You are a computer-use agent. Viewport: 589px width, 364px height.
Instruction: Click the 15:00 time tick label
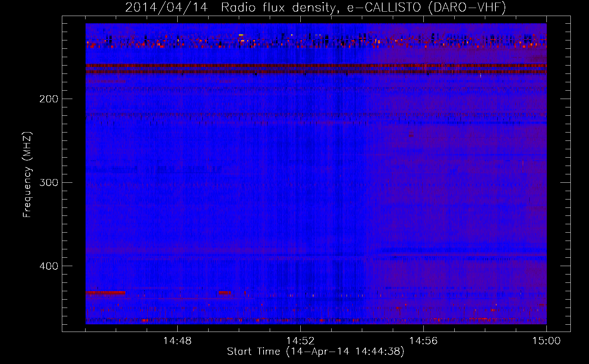546,341
